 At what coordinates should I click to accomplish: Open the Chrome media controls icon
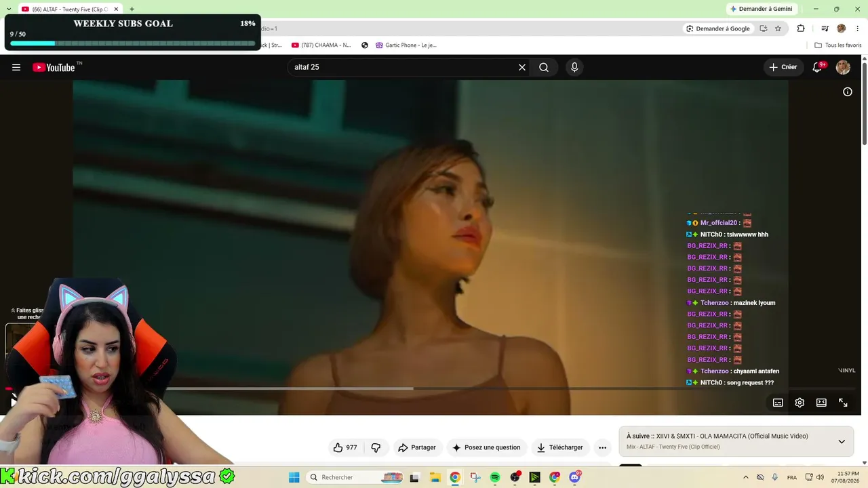(825, 28)
